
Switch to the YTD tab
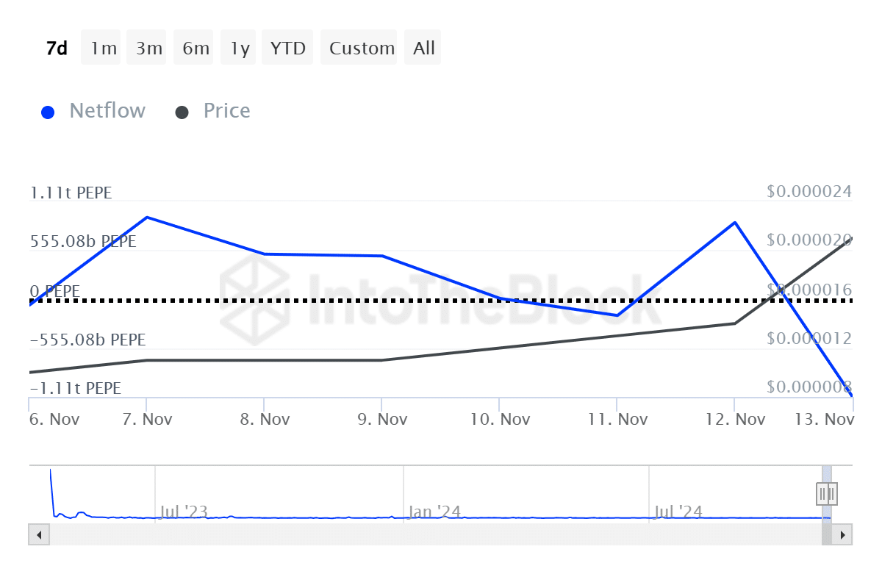pos(287,47)
